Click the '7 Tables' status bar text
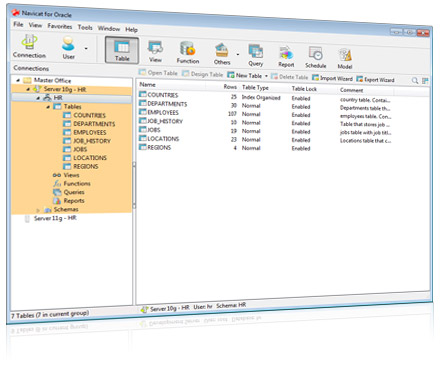The image size is (440, 370). coord(50,314)
